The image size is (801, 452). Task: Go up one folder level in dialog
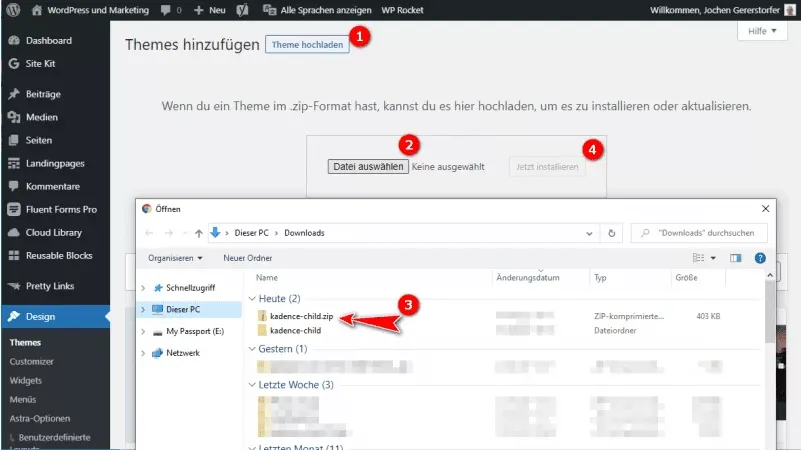tap(199, 233)
